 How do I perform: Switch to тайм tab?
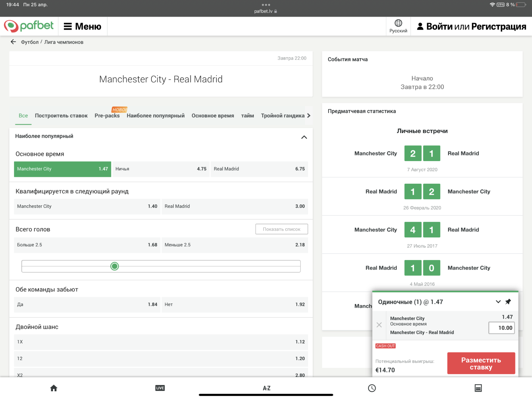pyautogui.click(x=248, y=116)
